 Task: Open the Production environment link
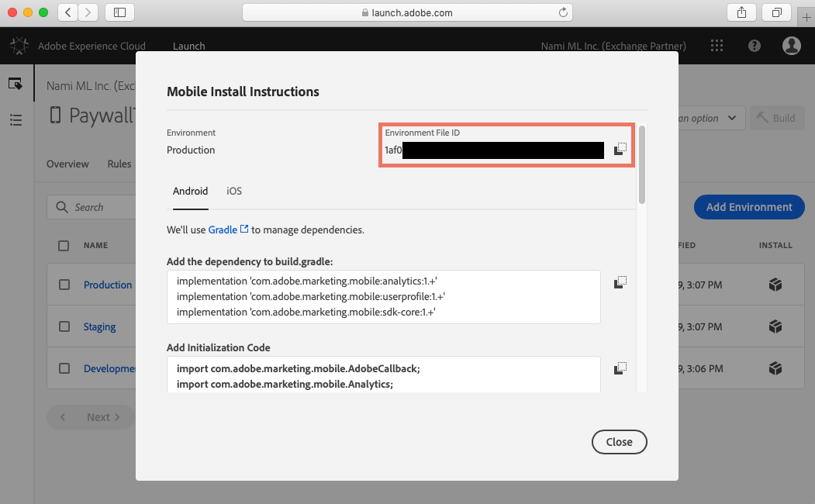[x=108, y=285]
